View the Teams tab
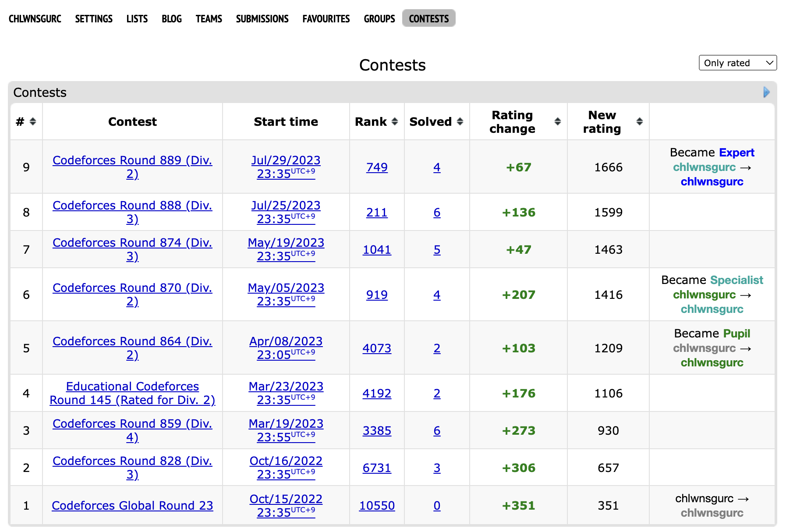Image resolution: width=786 pixels, height=532 pixels. (209, 18)
